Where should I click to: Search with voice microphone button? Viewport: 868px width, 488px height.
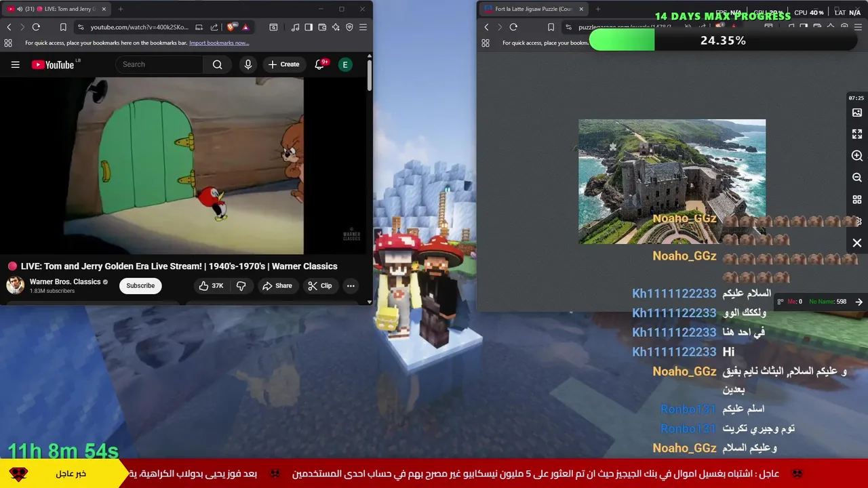coord(248,64)
